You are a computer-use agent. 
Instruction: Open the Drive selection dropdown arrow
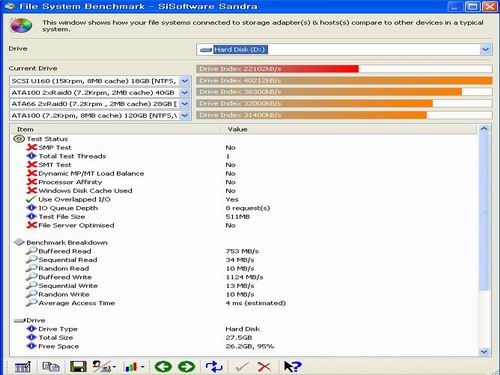[485, 50]
